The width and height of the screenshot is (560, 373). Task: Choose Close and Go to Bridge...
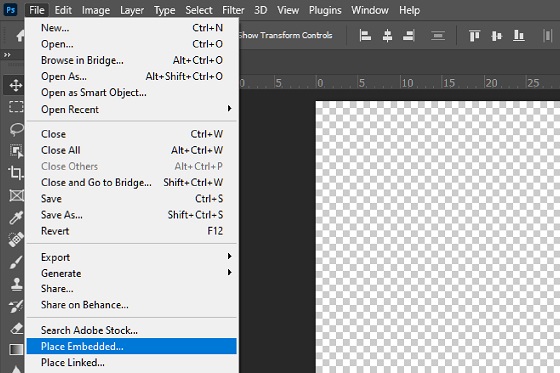click(132, 182)
